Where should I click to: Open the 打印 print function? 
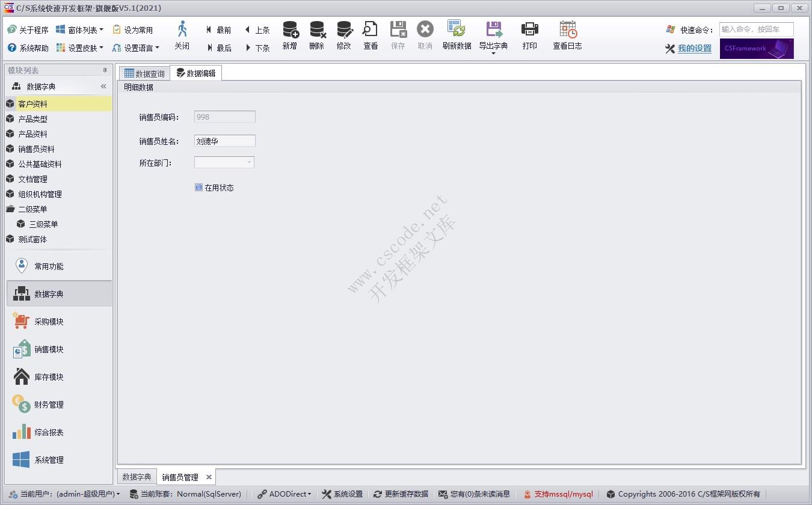click(529, 35)
